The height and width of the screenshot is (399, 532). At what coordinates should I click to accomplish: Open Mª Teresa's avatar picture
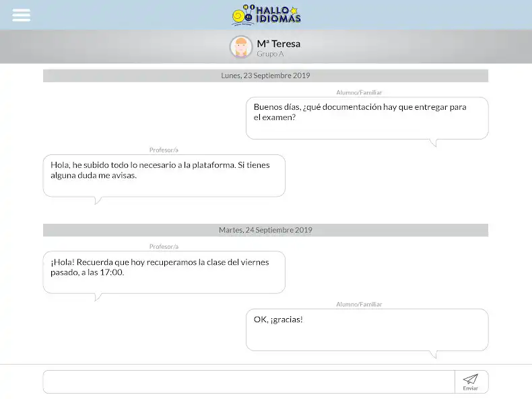click(241, 47)
